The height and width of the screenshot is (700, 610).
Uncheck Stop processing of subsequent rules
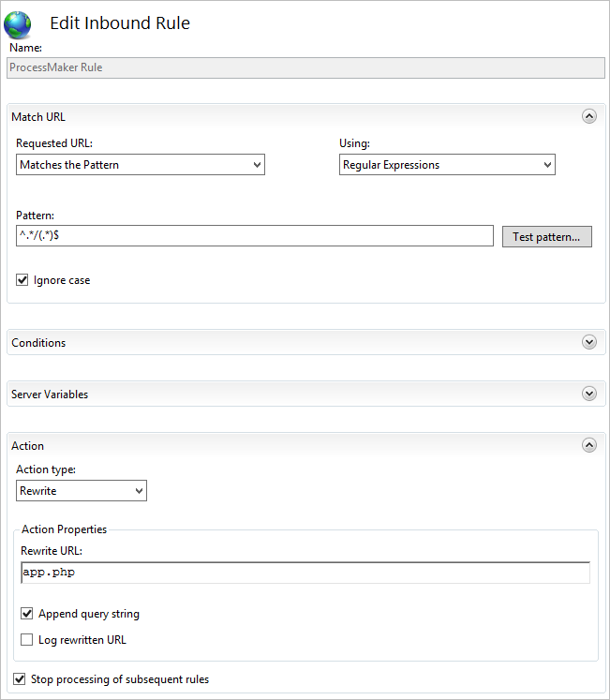click(20, 679)
